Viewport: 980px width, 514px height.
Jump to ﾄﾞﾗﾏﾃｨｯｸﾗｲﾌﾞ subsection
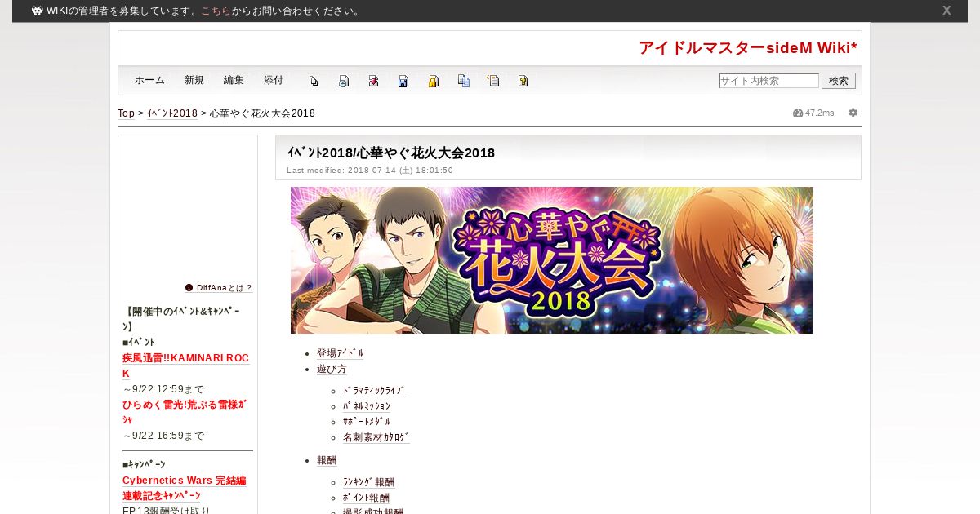(x=374, y=391)
